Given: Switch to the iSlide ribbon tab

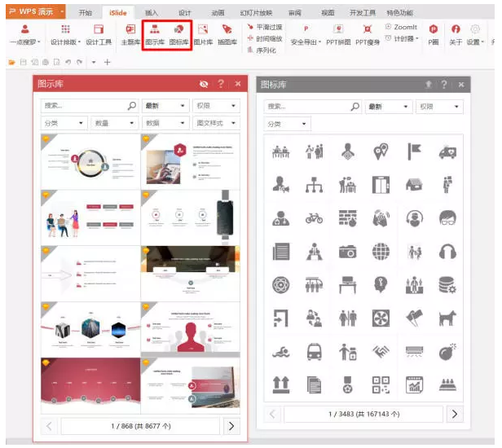Looking at the screenshot, I should point(118,13).
